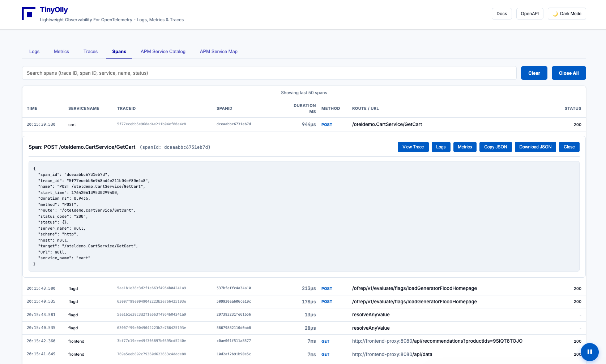Focus the search spans input field

click(269, 73)
